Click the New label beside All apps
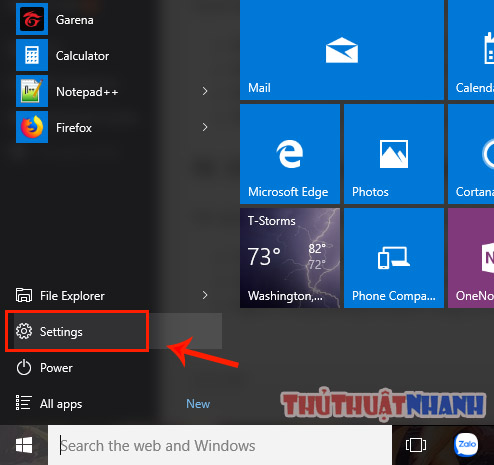This screenshot has height=465, width=494. tap(198, 404)
